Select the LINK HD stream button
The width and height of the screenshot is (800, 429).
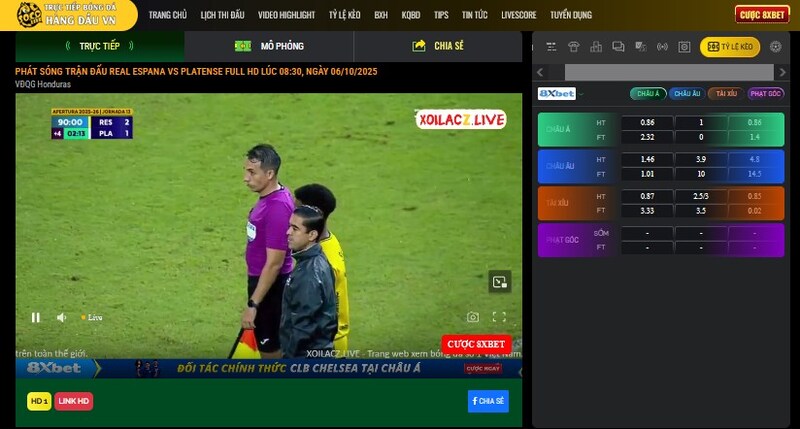[74, 401]
